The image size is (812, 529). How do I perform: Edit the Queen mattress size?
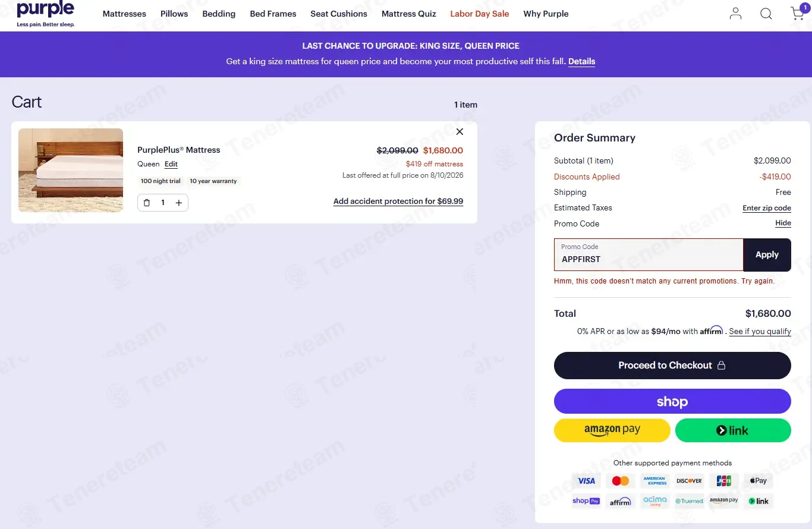coord(171,165)
